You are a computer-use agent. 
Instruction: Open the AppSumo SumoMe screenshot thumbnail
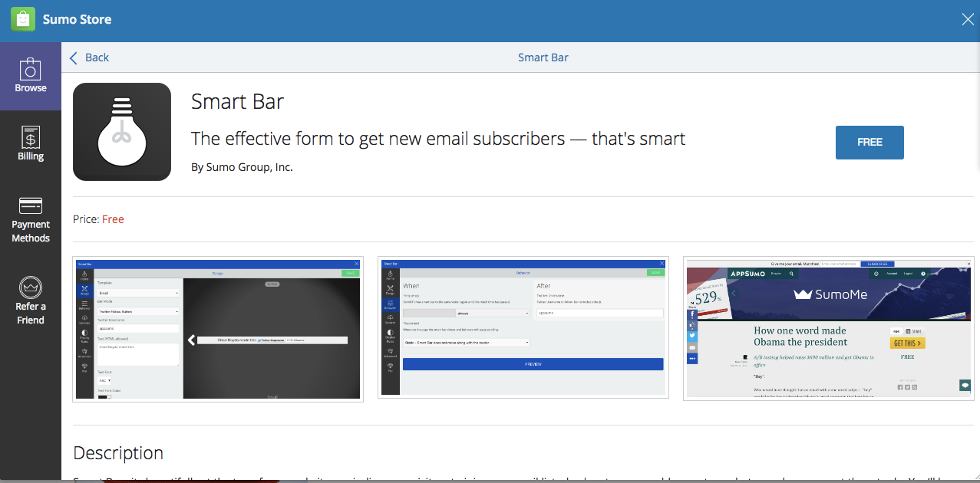pyautogui.click(x=829, y=328)
